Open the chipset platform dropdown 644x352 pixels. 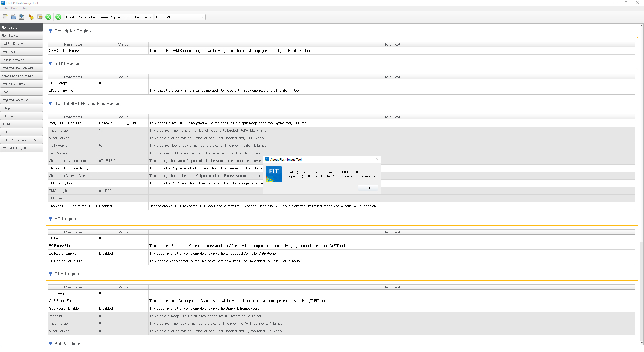tap(109, 17)
